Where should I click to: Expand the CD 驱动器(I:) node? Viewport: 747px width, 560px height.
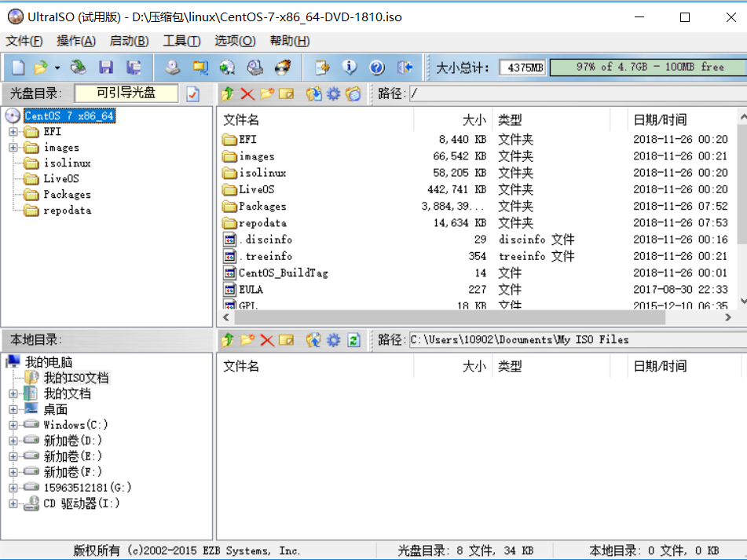[x=13, y=503]
